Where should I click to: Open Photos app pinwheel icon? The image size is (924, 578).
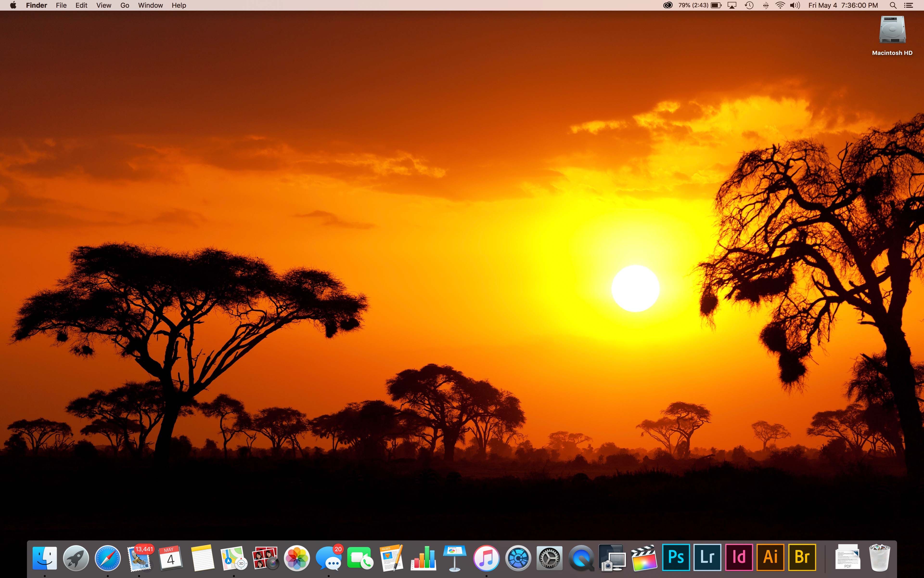point(297,558)
